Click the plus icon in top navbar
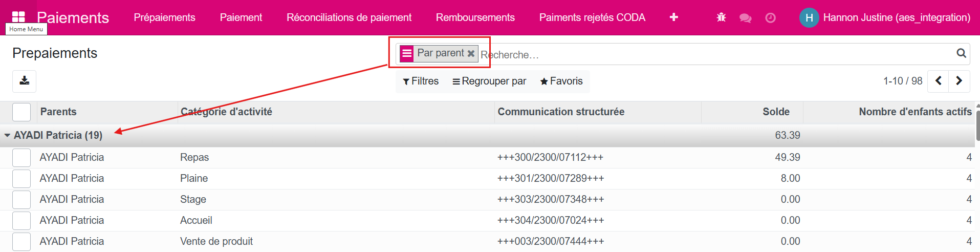Image resolution: width=980 pixels, height=252 pixels. tap(674, 17)
